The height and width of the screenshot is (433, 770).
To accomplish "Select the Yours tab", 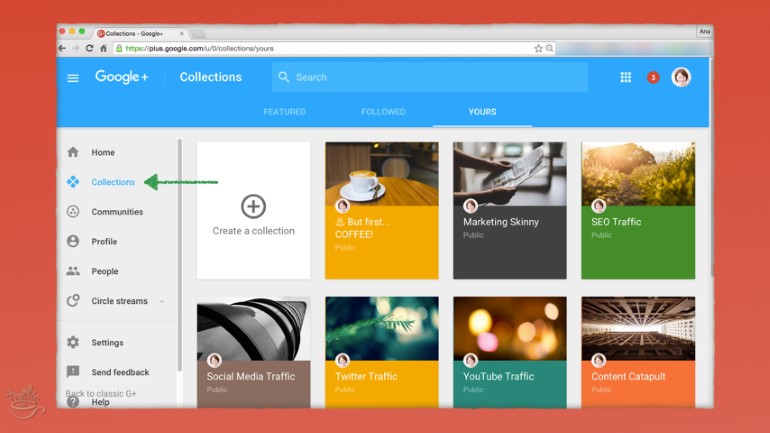I will [x=482, y=112].
